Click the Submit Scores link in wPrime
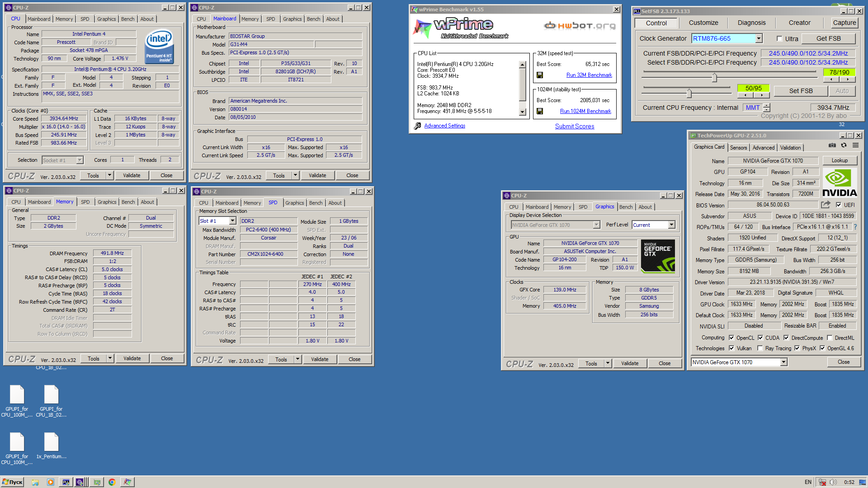The image size is (868, 488). coord(575,126)
